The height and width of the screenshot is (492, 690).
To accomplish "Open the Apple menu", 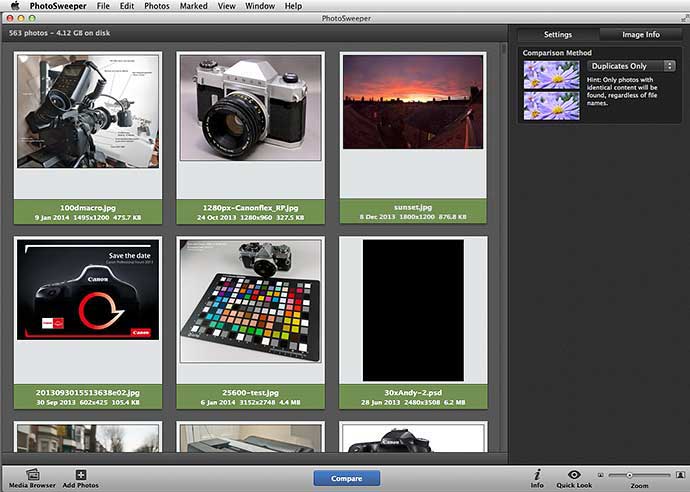I will [x=15, y=6].
